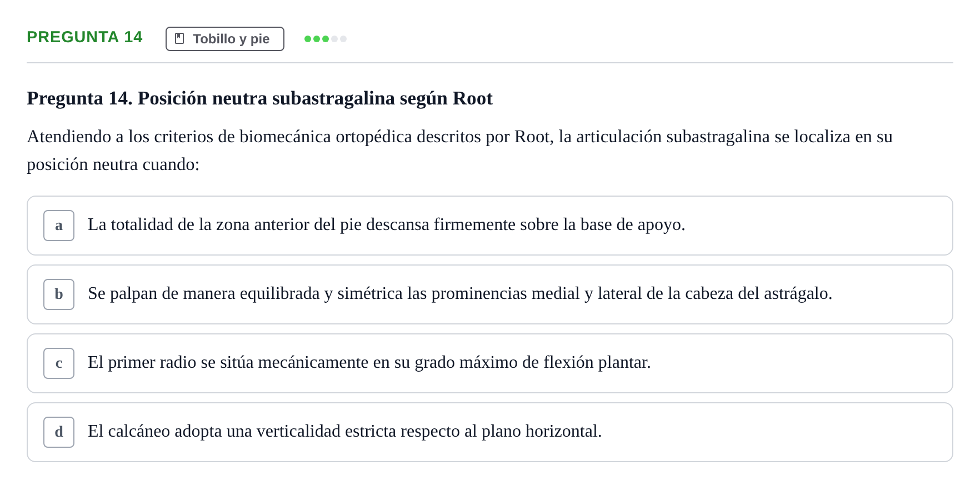Choose option about cabeza del astrágalo

pos(490,294)
